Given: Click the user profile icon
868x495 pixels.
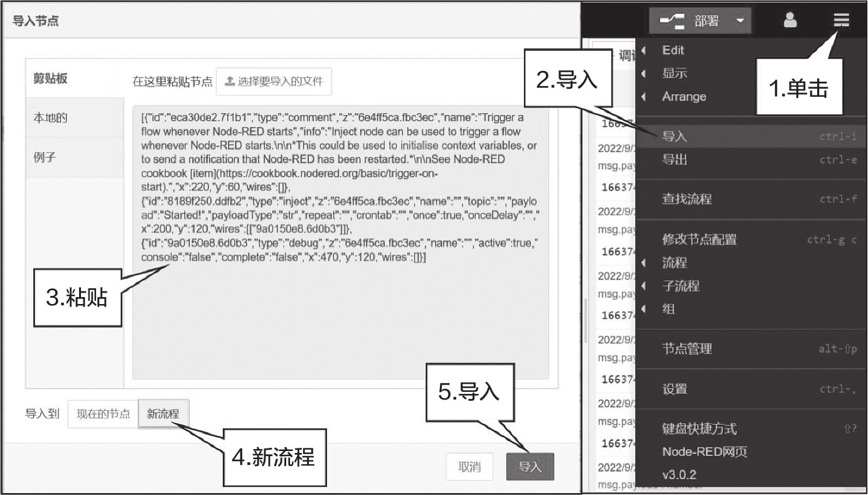Looking at the screenshot, I should (x=790, y=21).
